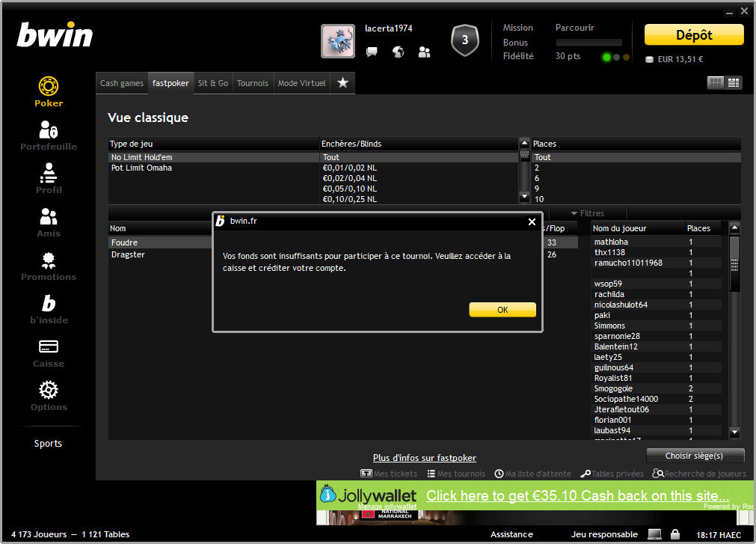Open the chat messages icon under username
The image size is (756, 544).
click(372, 52)
